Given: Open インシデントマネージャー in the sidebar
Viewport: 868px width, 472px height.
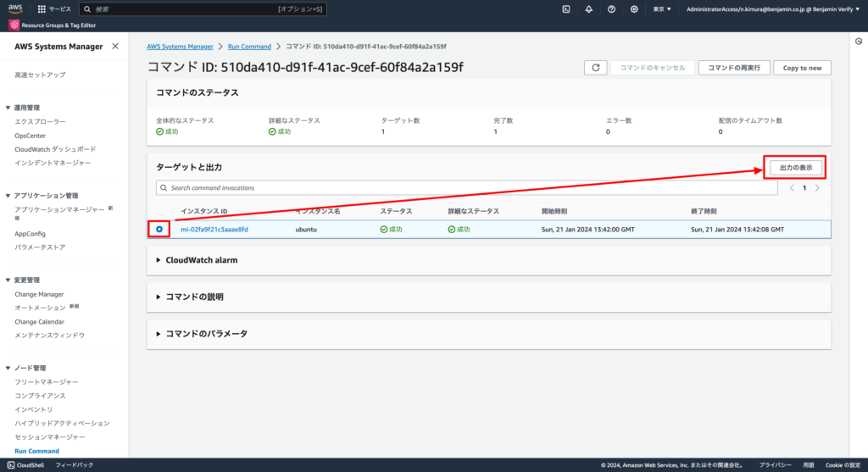Looking at the screenshot, I should pos(53,164).
